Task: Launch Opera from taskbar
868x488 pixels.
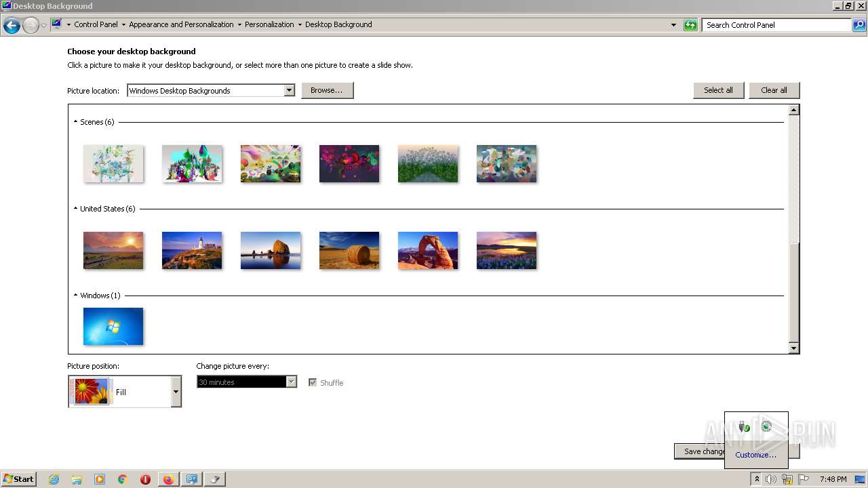Action: [x=145, y=479]
